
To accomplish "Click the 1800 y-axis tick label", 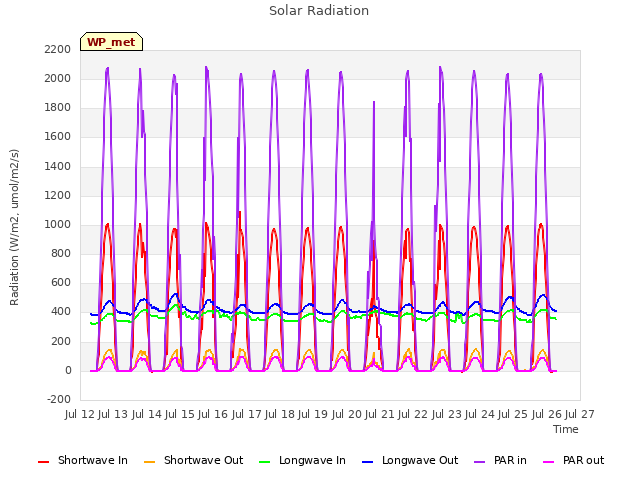I will pos(58,108).
